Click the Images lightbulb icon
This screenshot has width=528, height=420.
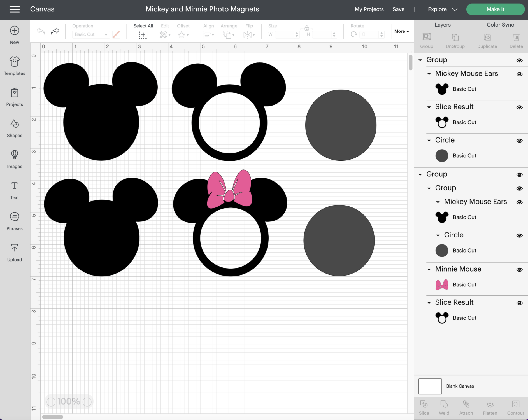pos(15,155)
